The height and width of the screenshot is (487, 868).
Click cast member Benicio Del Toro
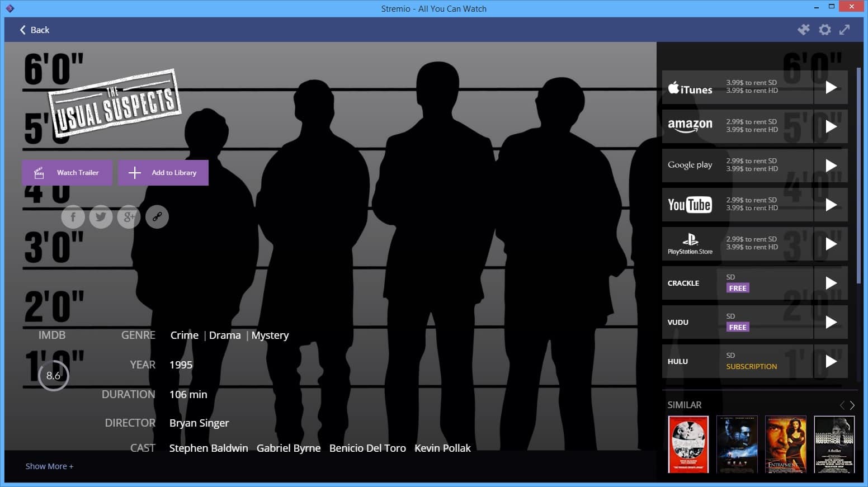click(x=367, y=448)
